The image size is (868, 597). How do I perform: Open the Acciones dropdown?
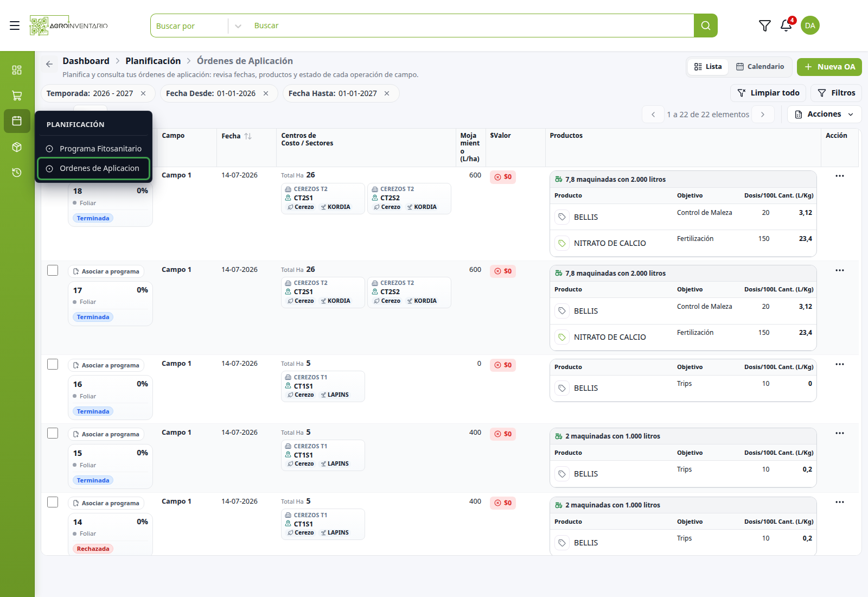824,115
